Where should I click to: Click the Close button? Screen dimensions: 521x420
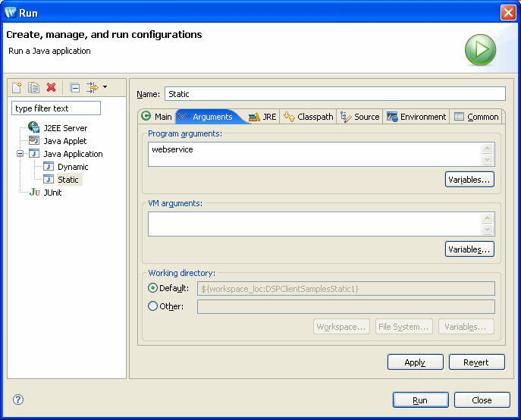[482, 400]
